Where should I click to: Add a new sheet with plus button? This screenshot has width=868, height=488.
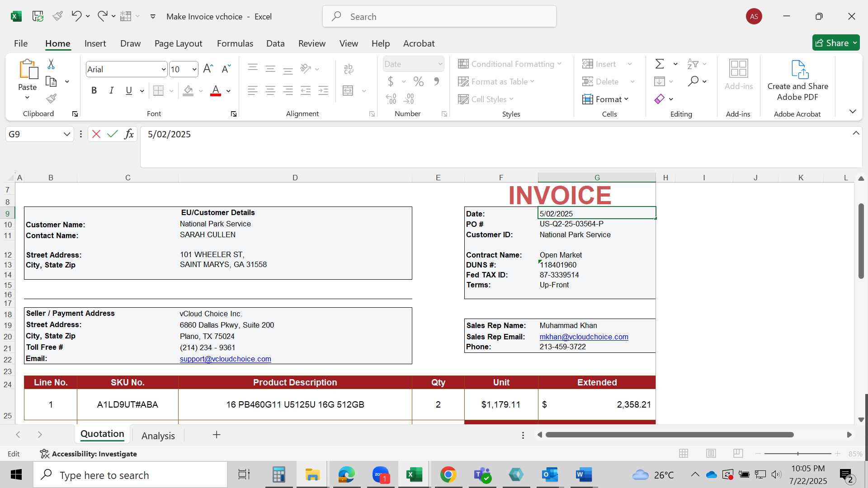pyautogui.click(x=217, y=435)
